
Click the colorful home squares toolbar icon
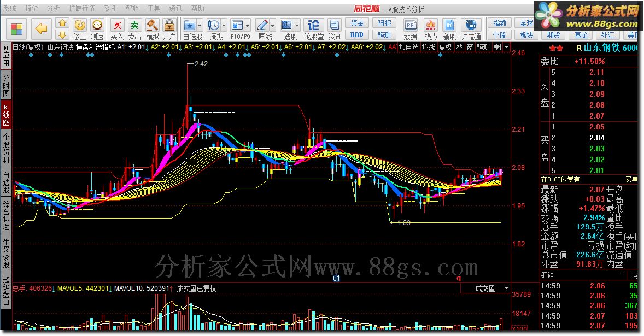(16, 29)
